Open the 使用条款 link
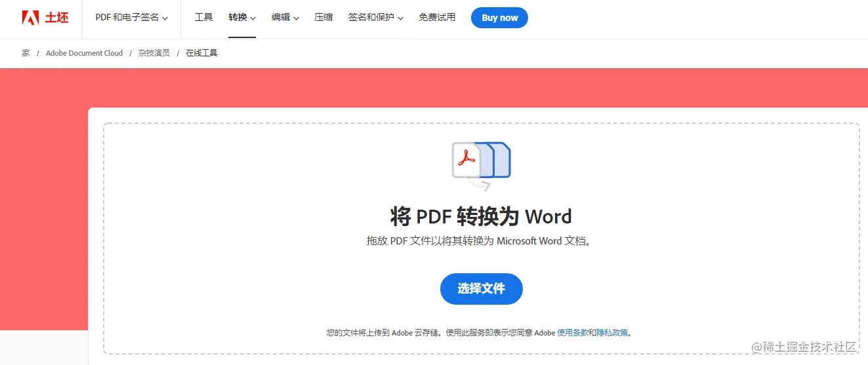 573,333
